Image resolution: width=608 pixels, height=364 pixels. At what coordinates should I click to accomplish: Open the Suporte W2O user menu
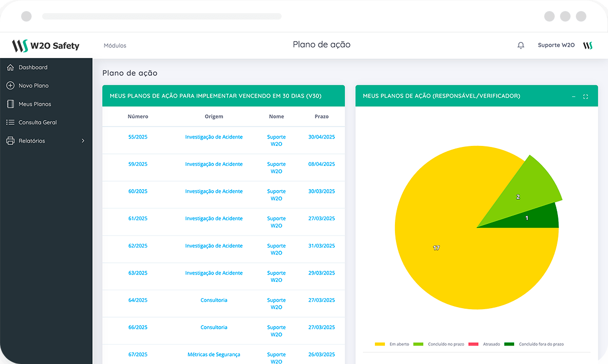tap(556, 45)
